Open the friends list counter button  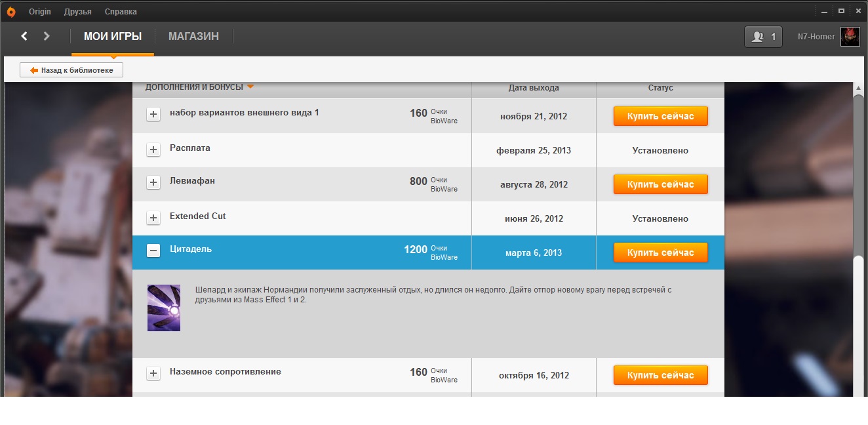click(x=763, y=37)
